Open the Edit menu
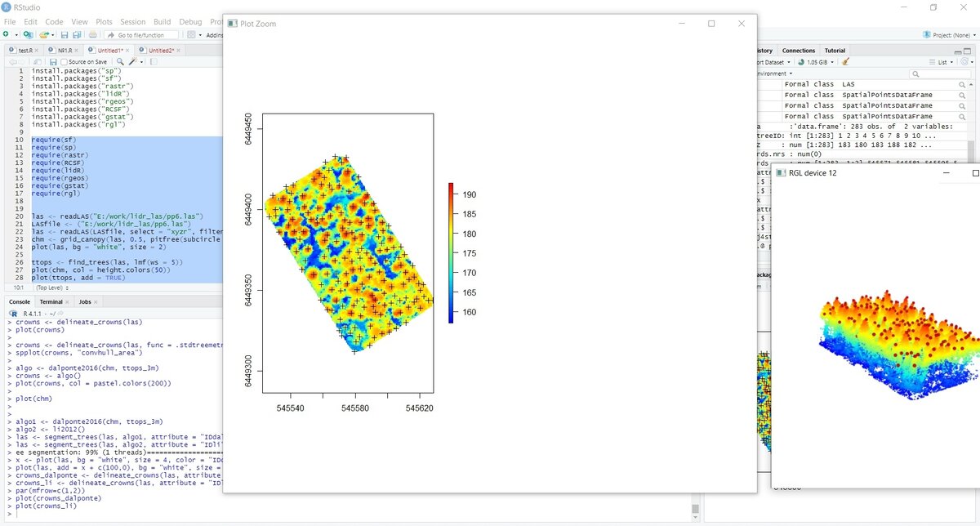 pyautogui.click(x=30, y=22)
